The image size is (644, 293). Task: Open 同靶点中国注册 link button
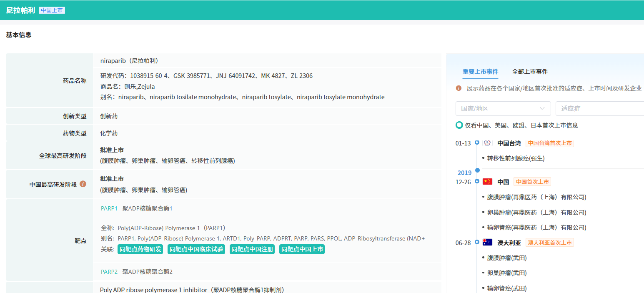tap(252, 249)
